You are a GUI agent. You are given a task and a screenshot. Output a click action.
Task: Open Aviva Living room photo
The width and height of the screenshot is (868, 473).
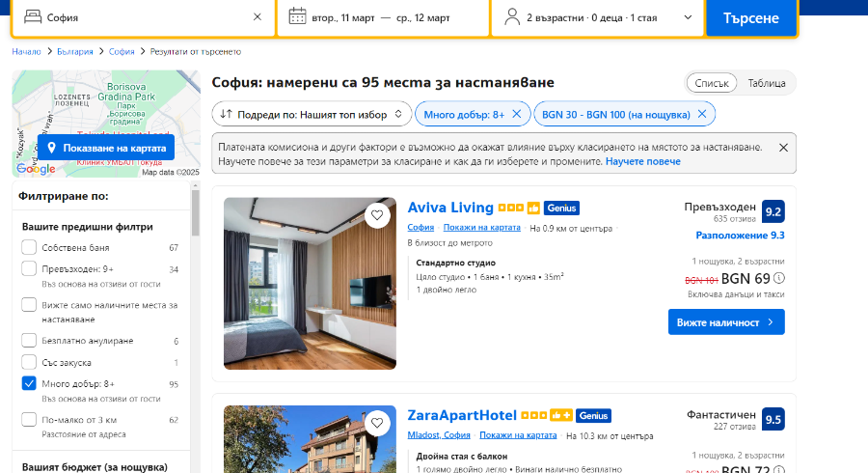[x=310, y=284]
